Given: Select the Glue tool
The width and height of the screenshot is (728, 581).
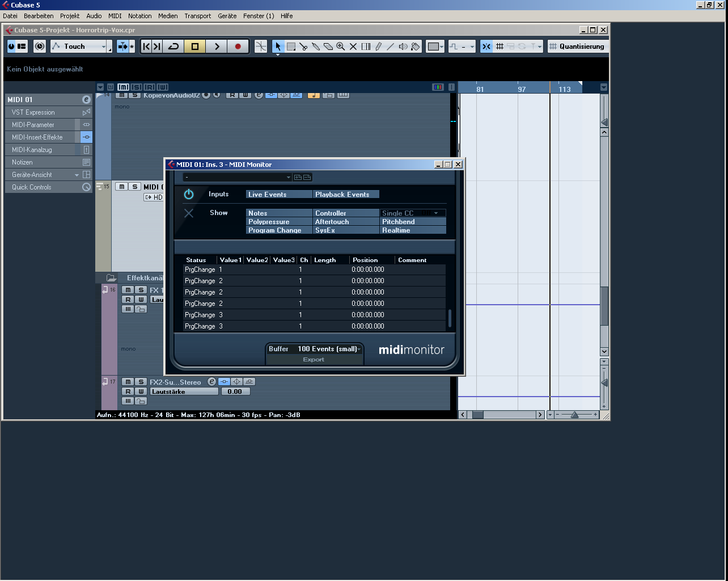Looking at the screenshot, I should tap(316, 47).
